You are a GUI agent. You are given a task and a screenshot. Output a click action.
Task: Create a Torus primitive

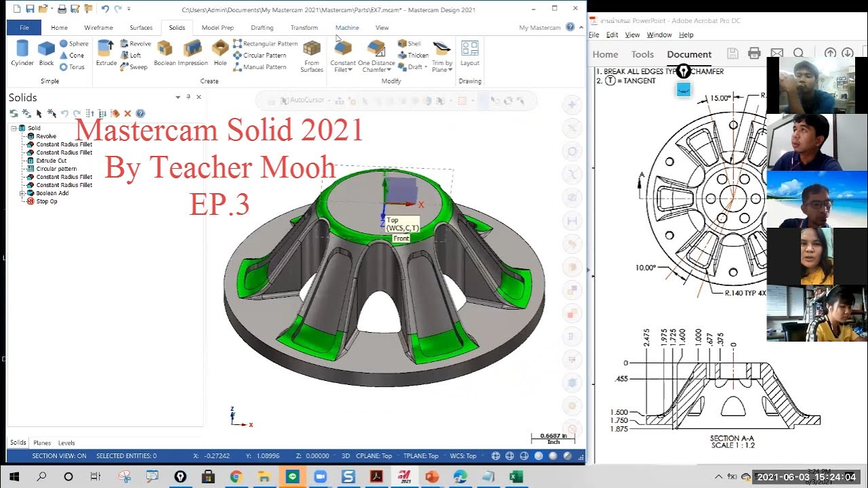72,66
